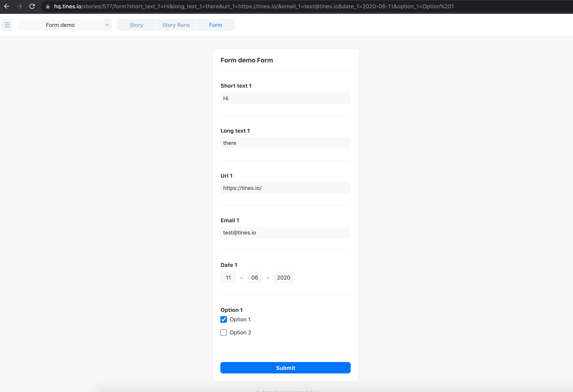Check the Option 2 checkbox

point(224,333)
